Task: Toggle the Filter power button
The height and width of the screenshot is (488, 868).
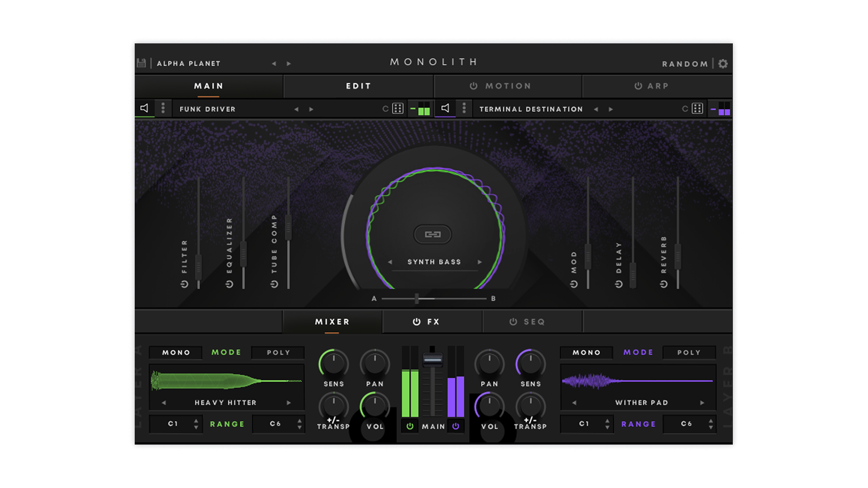Action: (184, 284)
